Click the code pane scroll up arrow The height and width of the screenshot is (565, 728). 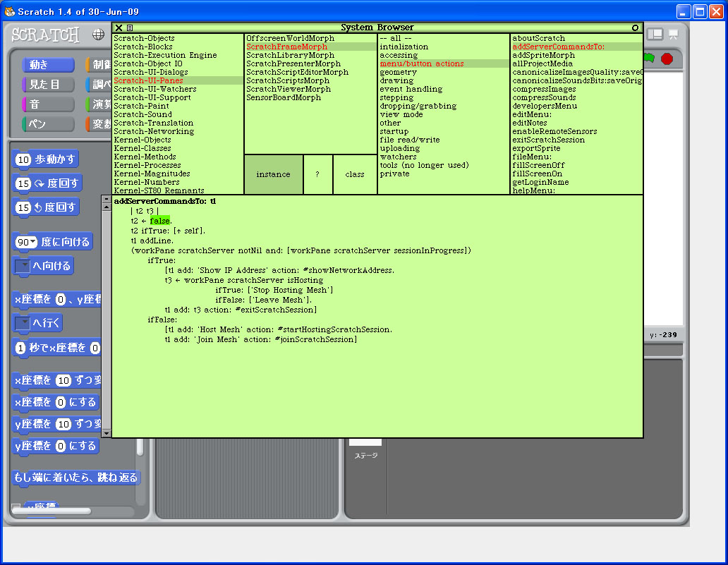pos(107,207)
